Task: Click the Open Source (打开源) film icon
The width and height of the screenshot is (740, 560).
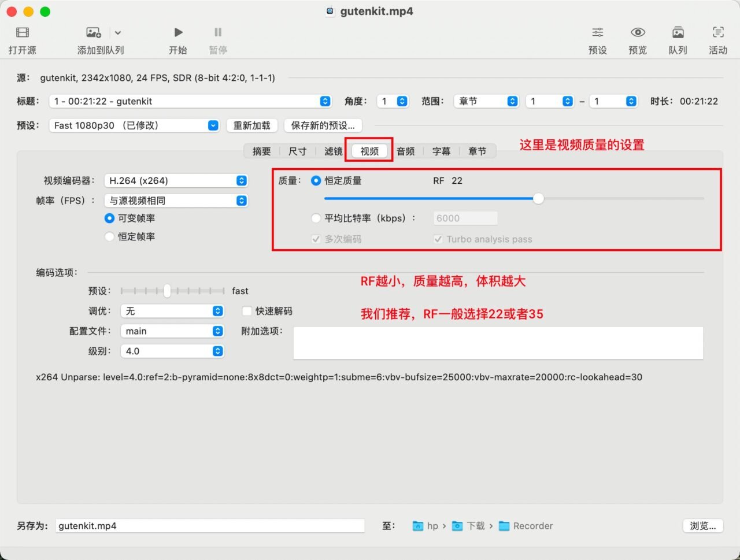Action: (x=23, y=33)
